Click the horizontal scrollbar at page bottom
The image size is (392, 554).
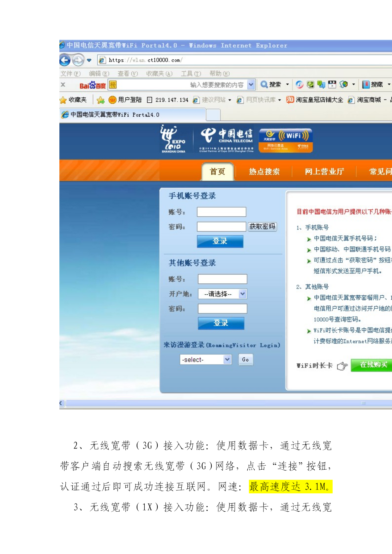[x=229, y=403]
